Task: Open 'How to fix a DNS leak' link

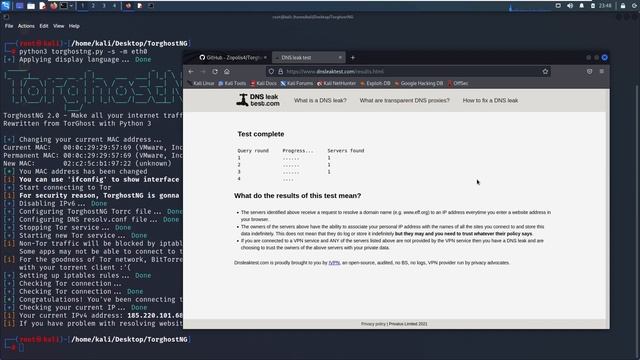Action: [491, 100]
